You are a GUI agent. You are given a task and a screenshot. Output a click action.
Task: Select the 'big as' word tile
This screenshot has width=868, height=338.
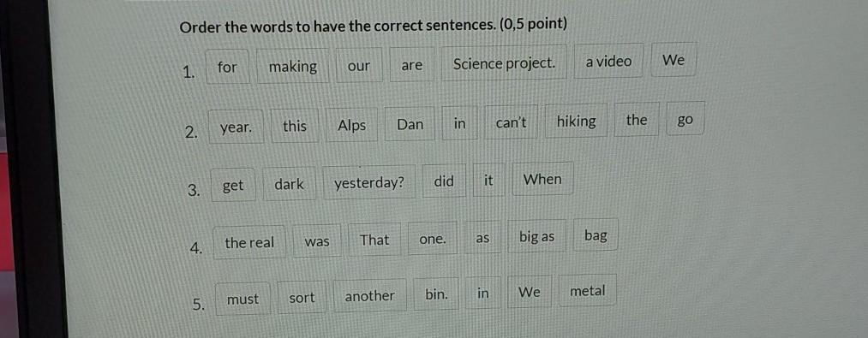[536, 237]
